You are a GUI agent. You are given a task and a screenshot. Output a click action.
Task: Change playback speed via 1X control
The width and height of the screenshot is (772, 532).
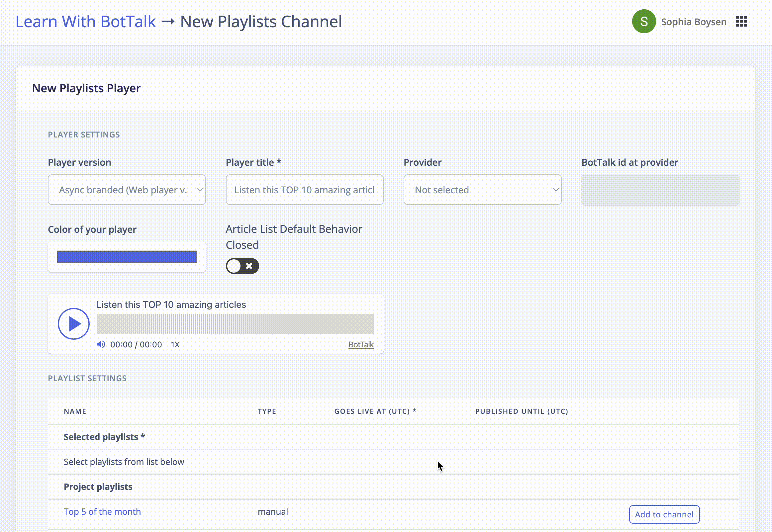[x=175, y=345]
